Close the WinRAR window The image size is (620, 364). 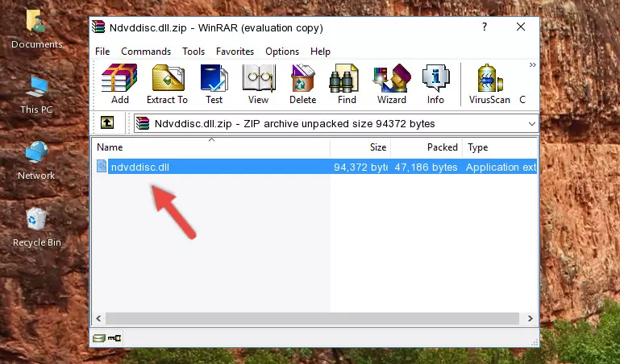pyautogui.click(x=521, y=27)
